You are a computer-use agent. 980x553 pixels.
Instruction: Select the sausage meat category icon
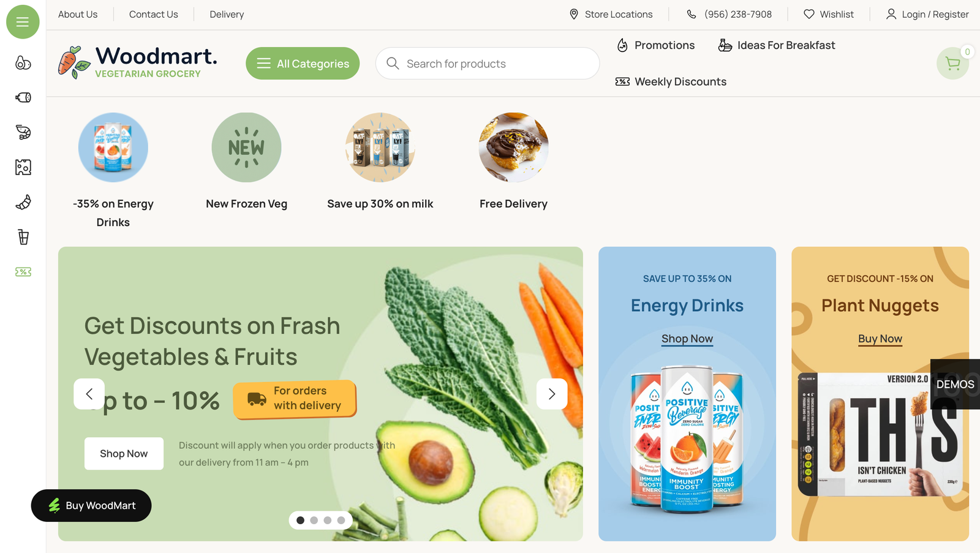point(23,97)
